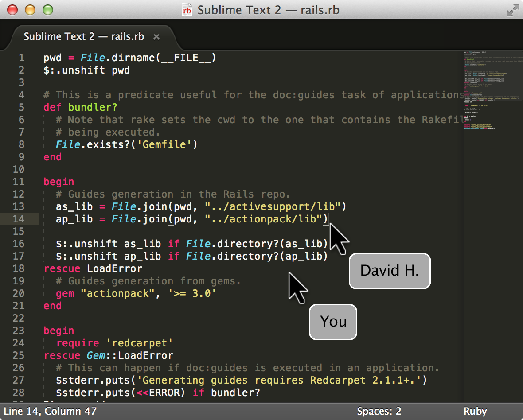Click the "begin" keyword on line 23
Viewport: 523px width, 420px height.
59,331
